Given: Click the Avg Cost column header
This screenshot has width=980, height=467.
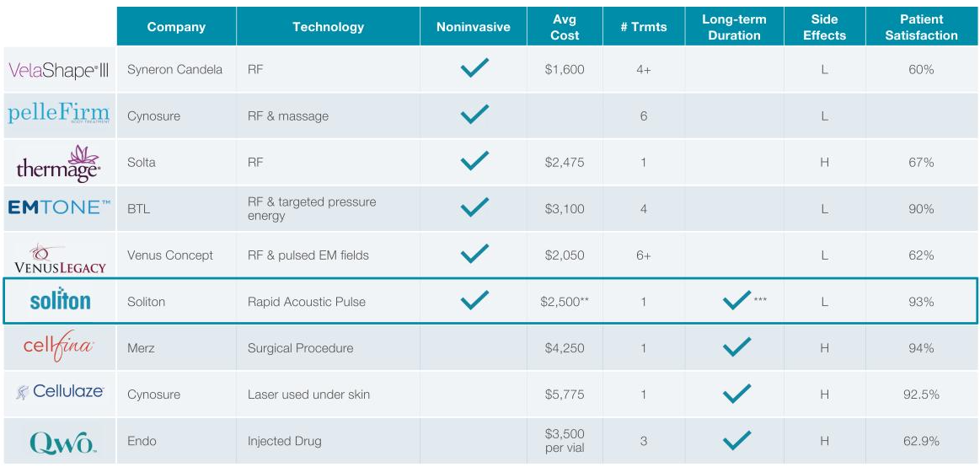Looking at the screenshot, I should point(565,27).
